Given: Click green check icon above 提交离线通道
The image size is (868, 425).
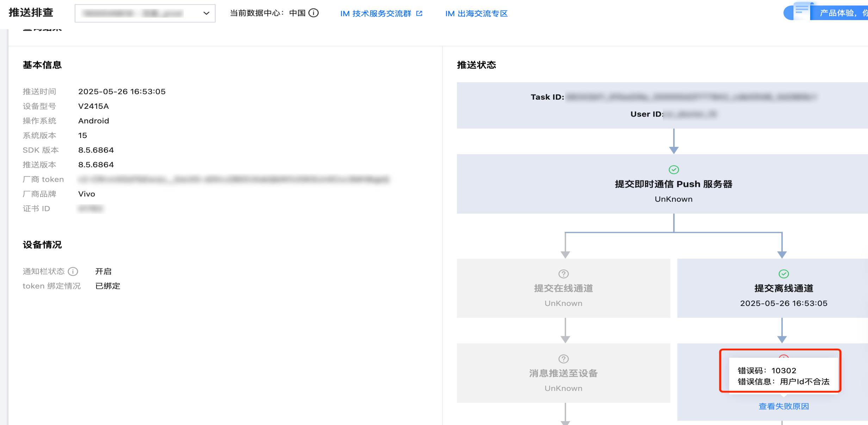Looking at the screenshot, I should (x=783, y=274).
